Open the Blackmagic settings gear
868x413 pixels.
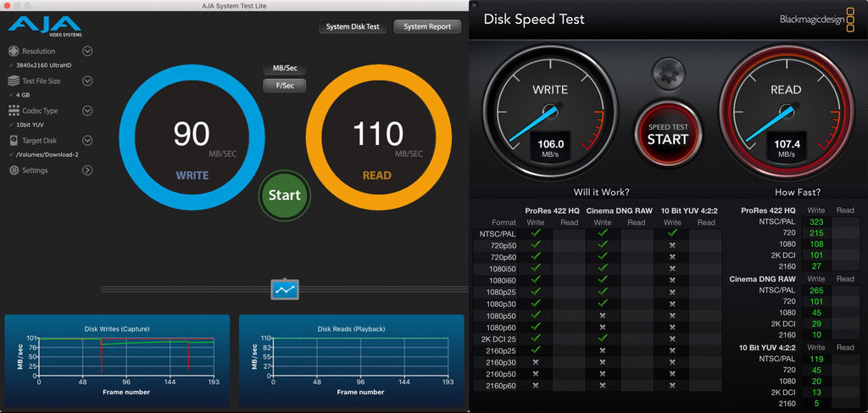coord(668,73)
